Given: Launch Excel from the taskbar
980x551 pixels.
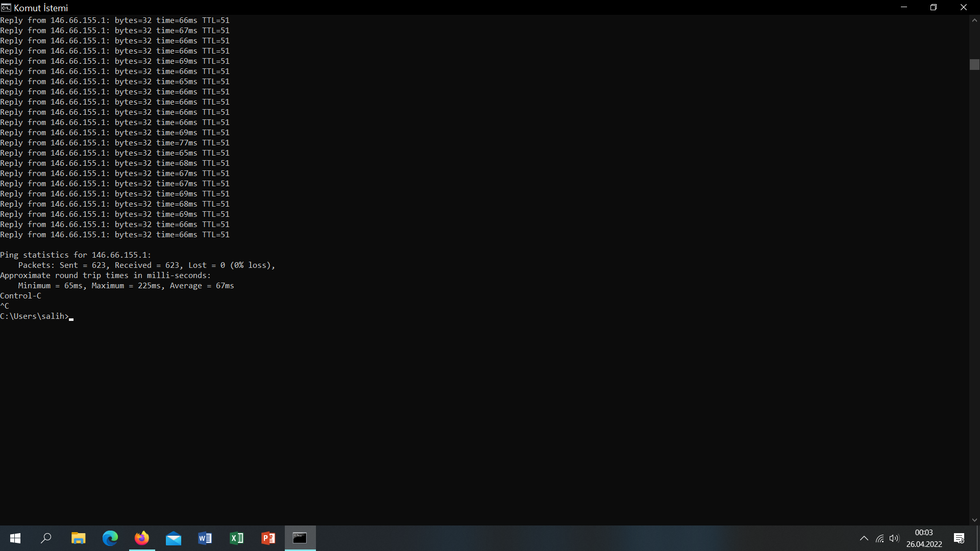Looking at the screenshot, I should (x=237, y=538).
